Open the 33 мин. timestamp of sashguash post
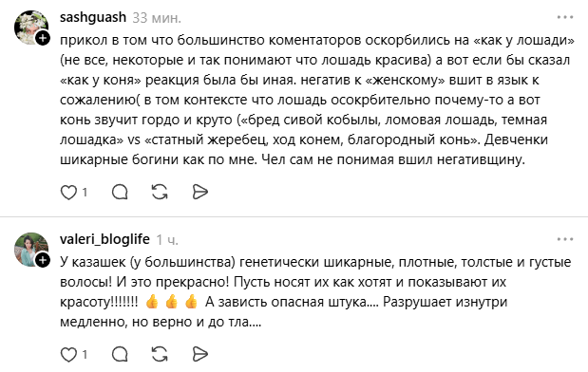The image size is (588, 372). [x=157, y=18]
